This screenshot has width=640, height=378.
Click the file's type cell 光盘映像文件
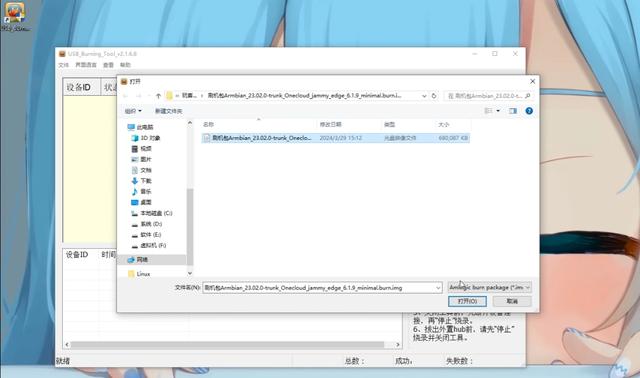400,138
